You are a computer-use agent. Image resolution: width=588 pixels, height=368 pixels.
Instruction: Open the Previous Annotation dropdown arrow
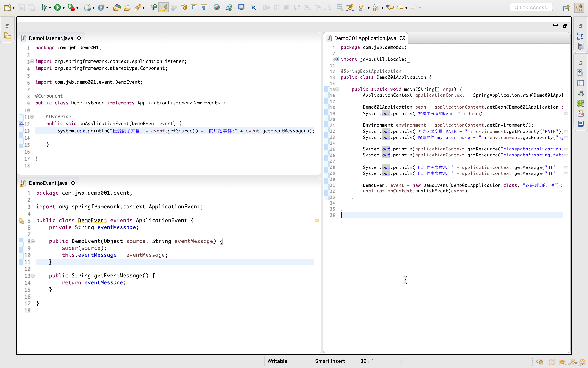[x=382, y=8]
